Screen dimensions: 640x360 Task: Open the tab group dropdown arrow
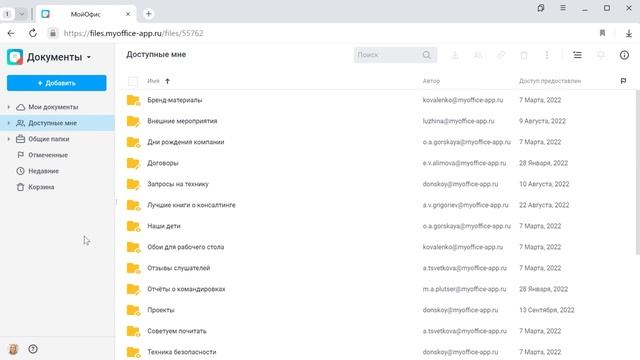22,14
